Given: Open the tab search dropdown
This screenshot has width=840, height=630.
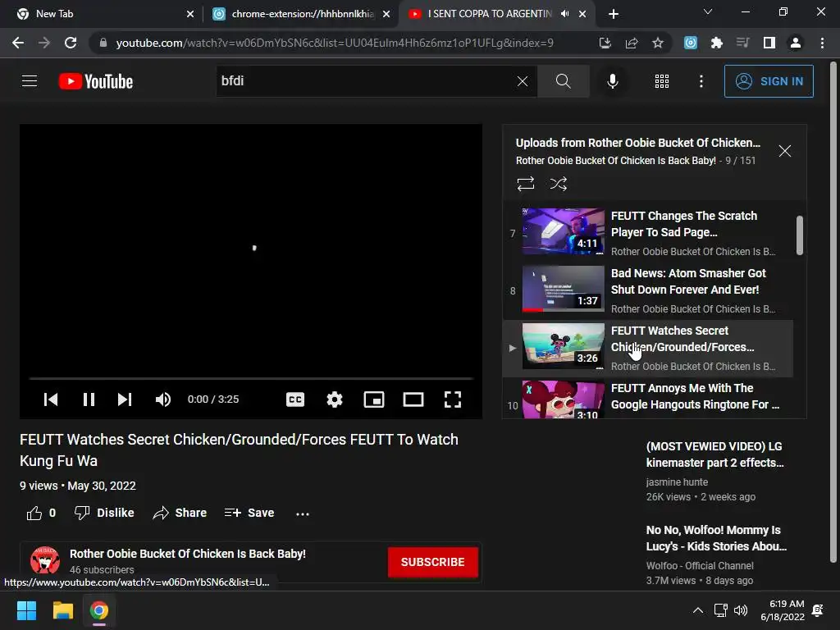Looking at the screenshot, I should pyautogui.click(x=708, y=11).
